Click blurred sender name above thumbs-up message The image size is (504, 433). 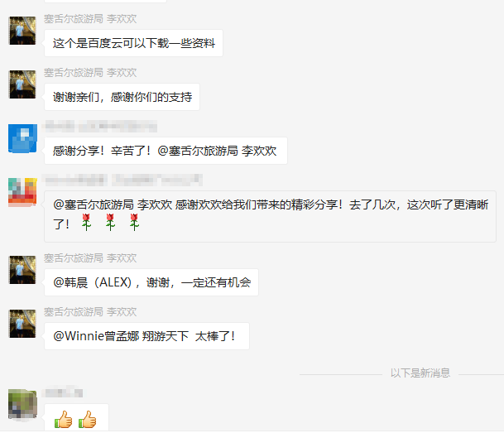pyautogui.click(x=64, y=392)
